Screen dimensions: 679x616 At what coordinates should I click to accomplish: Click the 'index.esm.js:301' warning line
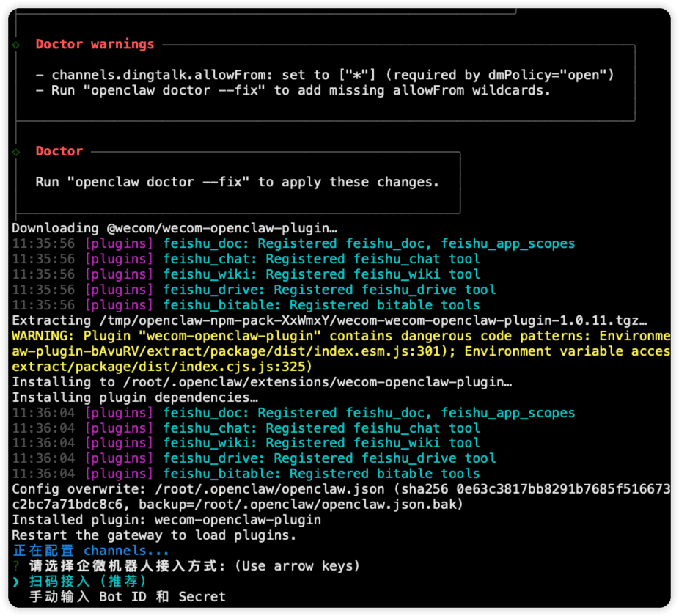point(341,351)
